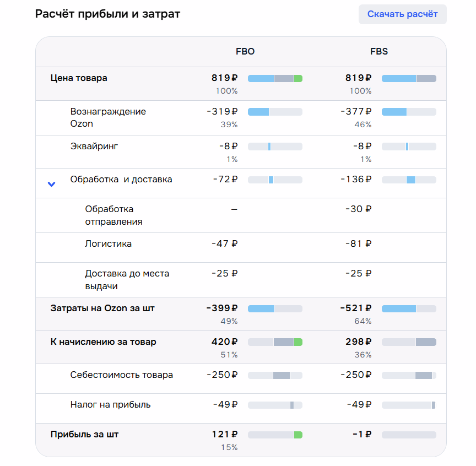Click the Скачать расчёт button

click(402, 14)
